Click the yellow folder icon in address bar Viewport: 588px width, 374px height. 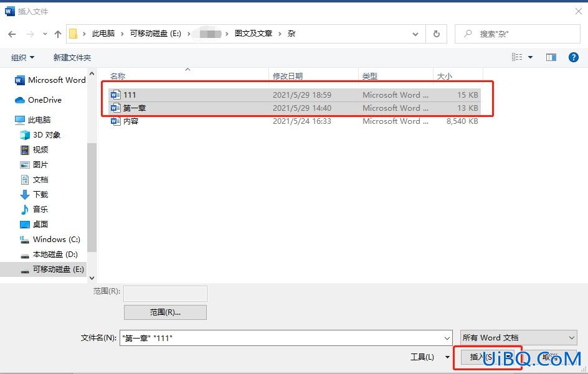[x=73, y=34]
